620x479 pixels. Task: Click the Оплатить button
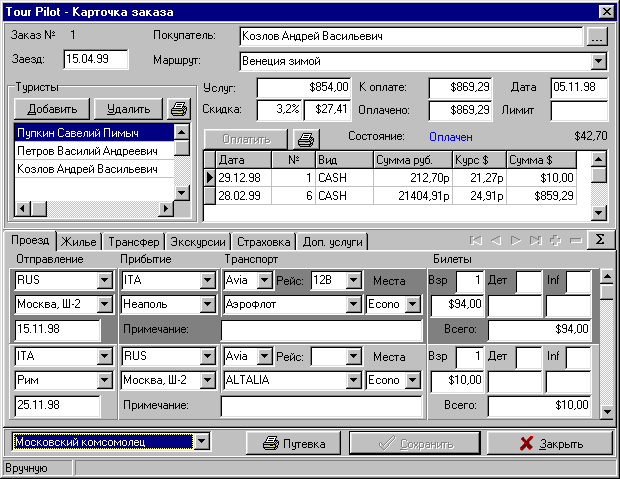pos(246,139)
